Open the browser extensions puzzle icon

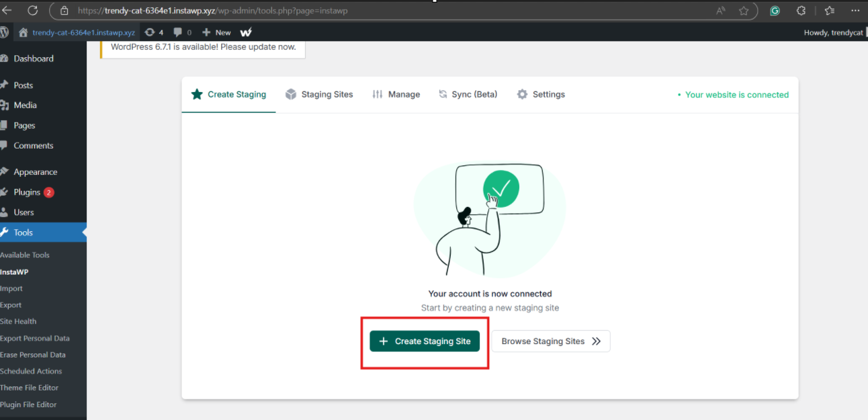[x=801, y=11]
